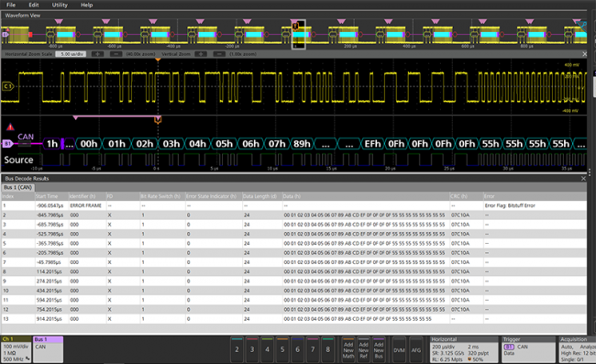
Task: Close the zoom waveform panel
Action: click(x=585, y=54)
